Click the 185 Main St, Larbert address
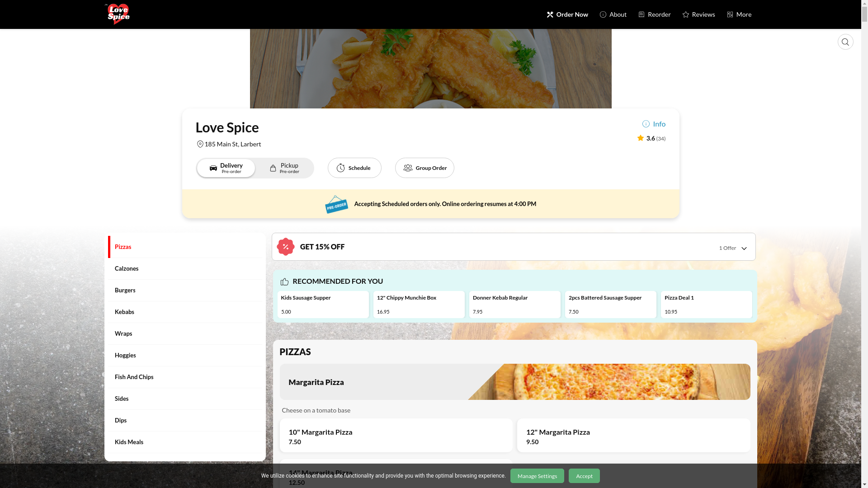The height and width of the screenshot is (488, 868). tap(233, 144)
